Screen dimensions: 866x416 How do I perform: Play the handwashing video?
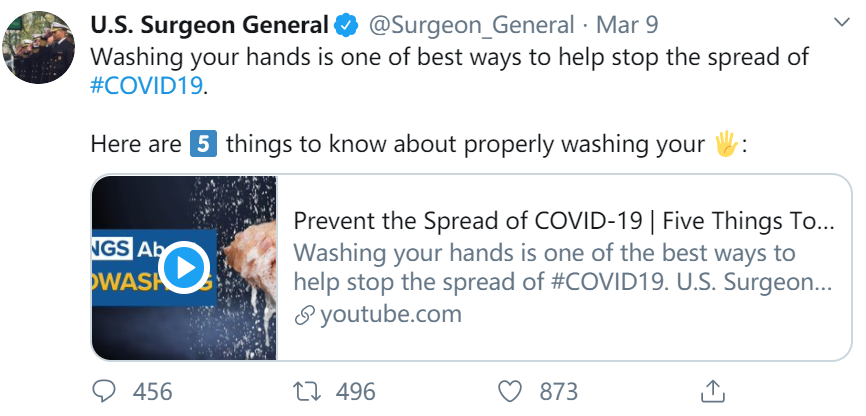click(x=184, y=267)
